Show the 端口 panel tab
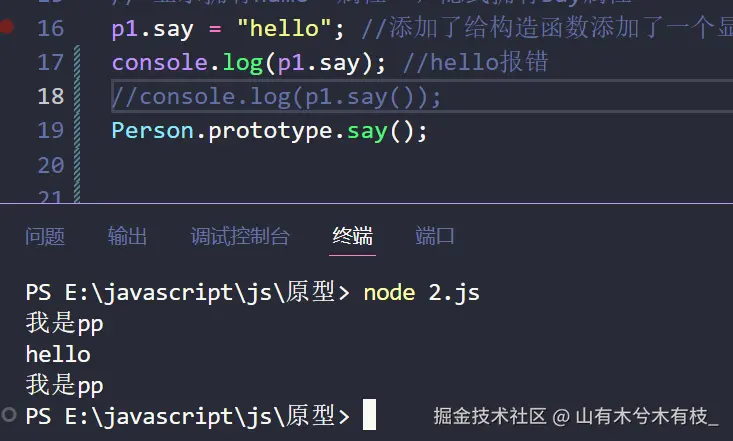Image resolution: width=733 pixels, height=441 pixels. (x=435, y=236)
